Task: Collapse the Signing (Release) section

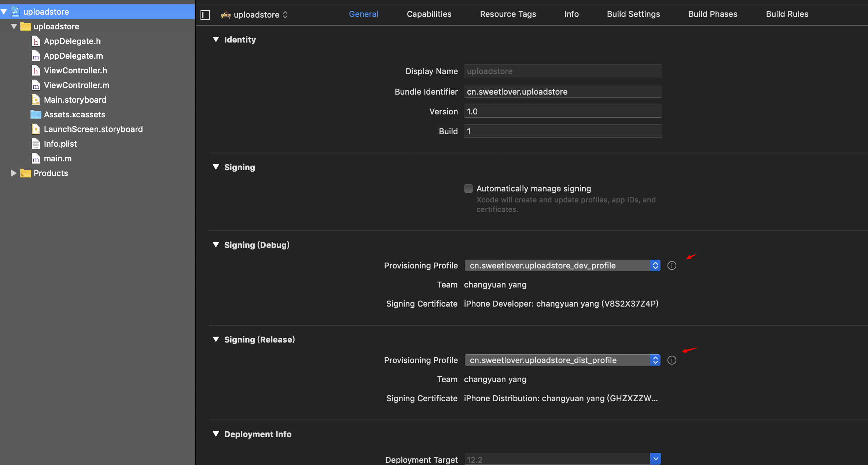Action: [x=216, y=339]
